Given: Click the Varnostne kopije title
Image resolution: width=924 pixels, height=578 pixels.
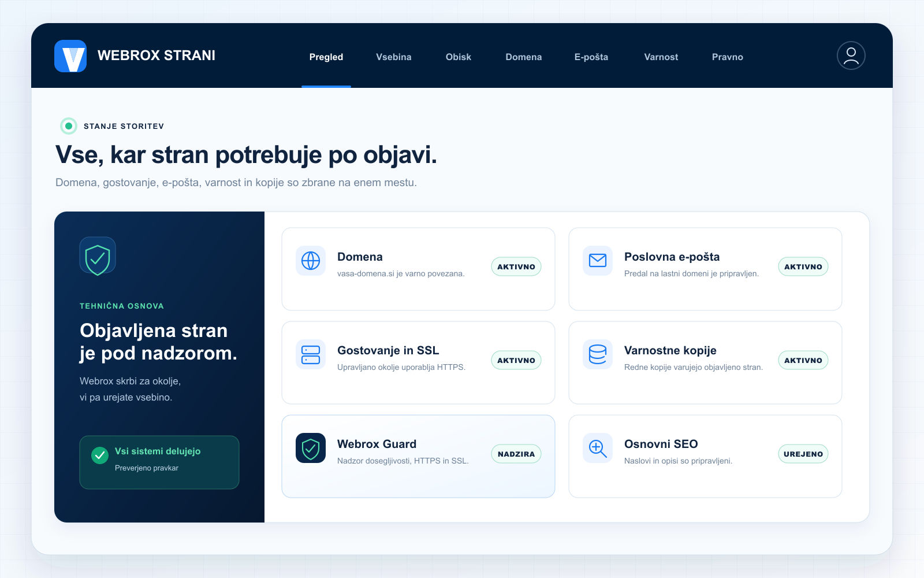Looking at the screenshot, I should (x=670, y=350).
